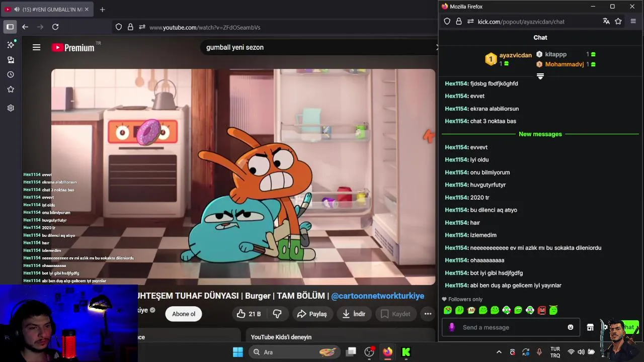Expand the hidden system tray icons chevron
This screenshot has height=362, width=644.
[x=499, y=352]
